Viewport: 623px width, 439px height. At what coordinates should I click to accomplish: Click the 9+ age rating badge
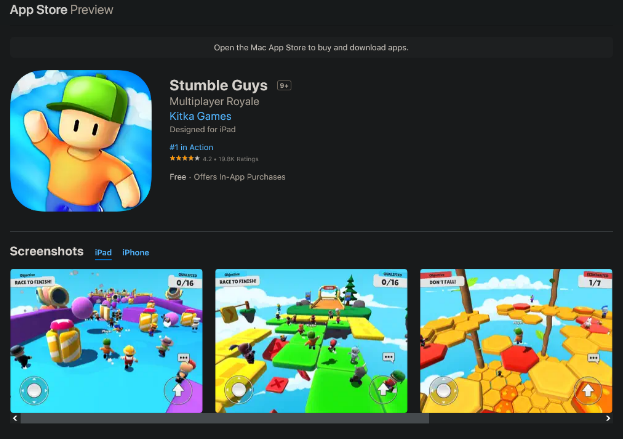pos(284,85)
